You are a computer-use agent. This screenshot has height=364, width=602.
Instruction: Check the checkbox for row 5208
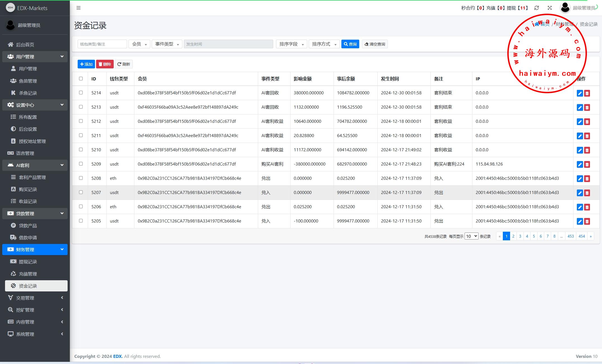coord(81,178)
